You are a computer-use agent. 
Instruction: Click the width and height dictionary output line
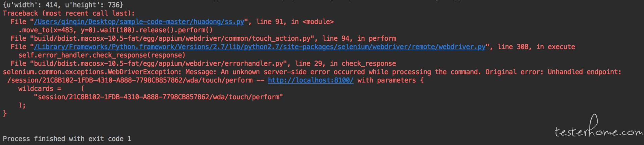63,5
